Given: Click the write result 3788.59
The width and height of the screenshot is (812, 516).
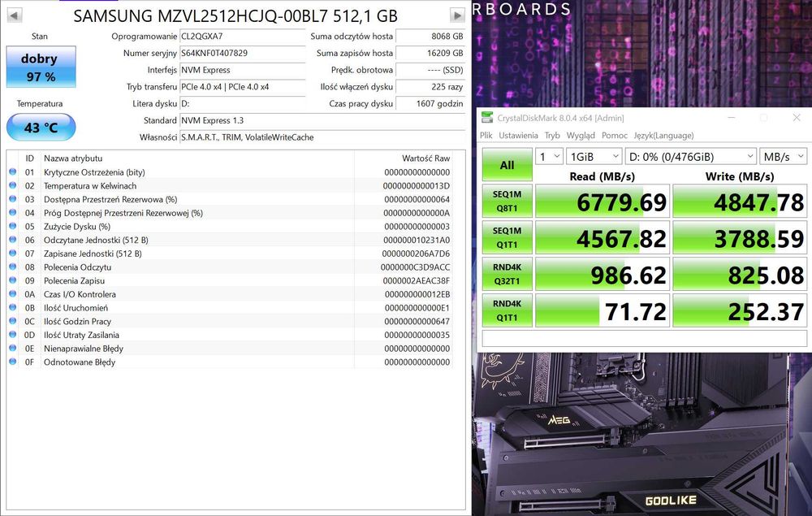Looking at the screenshot, I should click(740, 237).
